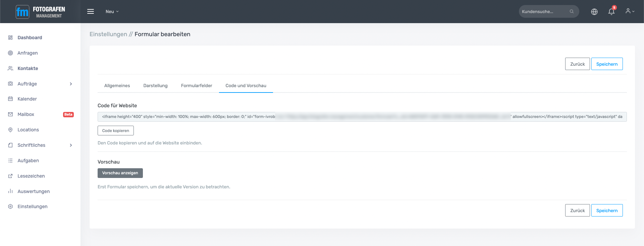Expand the Aufträge submenu chevron
The width and height of the screenshot is (644, 246).
71,84
